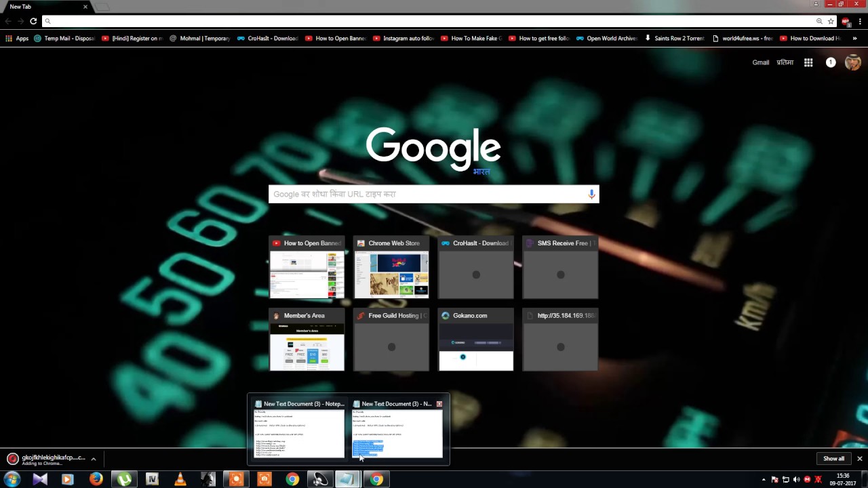Open the Windows Start button
868x488 pixels.
tap(12, 479)
